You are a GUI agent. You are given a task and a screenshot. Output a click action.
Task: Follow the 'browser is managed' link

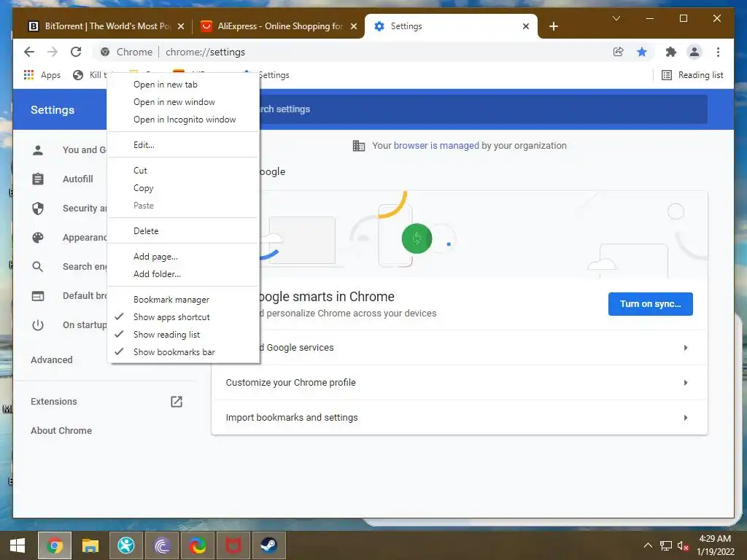point(436,146)
